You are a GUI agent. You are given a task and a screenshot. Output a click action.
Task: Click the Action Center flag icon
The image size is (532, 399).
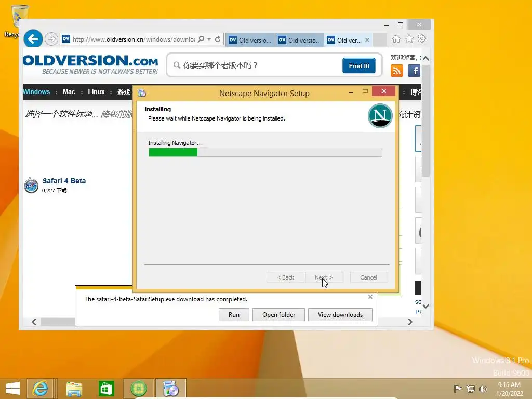[458, 389]
